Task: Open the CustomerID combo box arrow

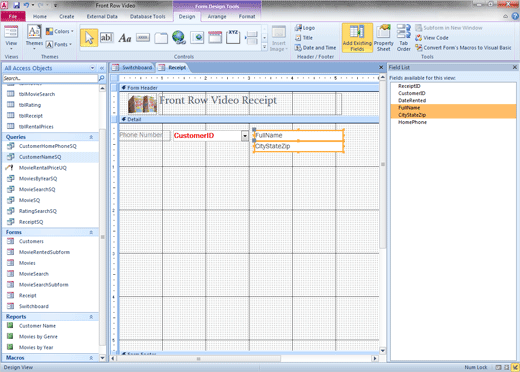Action: (245, 136)
